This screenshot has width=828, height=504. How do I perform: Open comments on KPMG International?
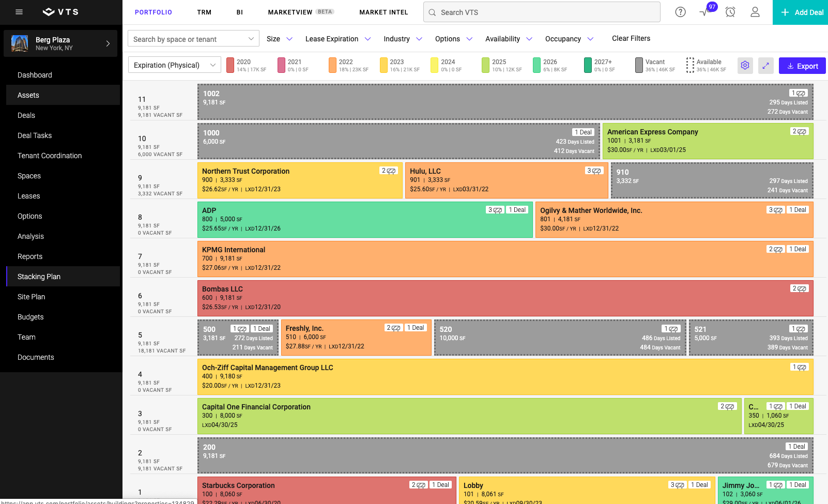click(x=776, y=249)
